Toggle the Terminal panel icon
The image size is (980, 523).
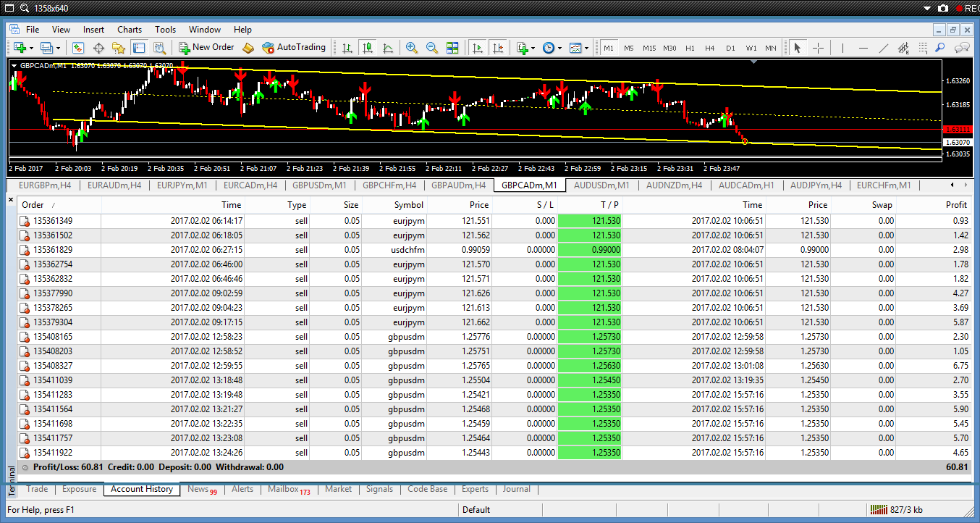pyautogui.click(x=139, y=48)
